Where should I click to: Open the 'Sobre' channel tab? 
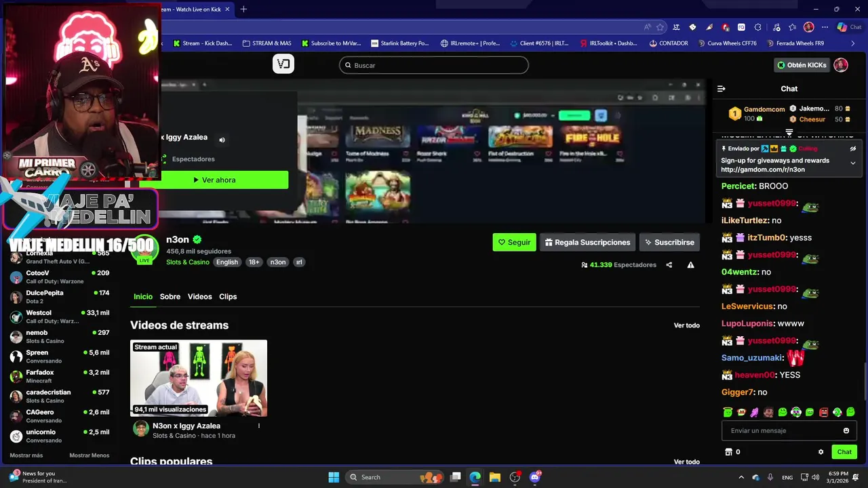point(170,297)
